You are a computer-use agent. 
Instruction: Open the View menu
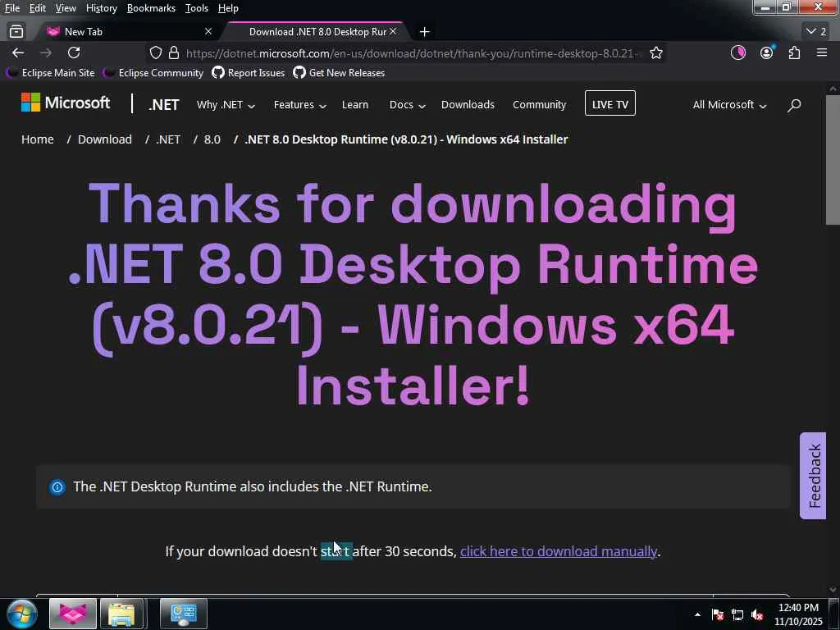(66, 8)
